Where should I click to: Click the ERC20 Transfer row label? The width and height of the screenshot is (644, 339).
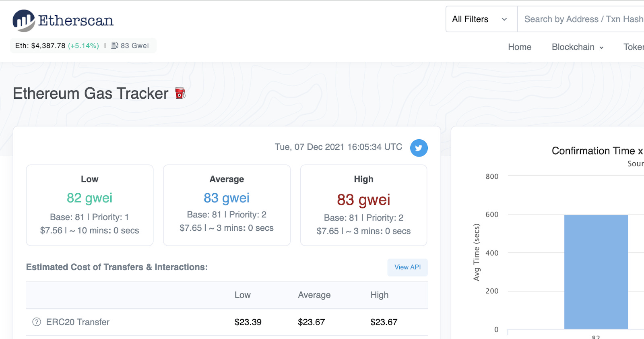78,322
